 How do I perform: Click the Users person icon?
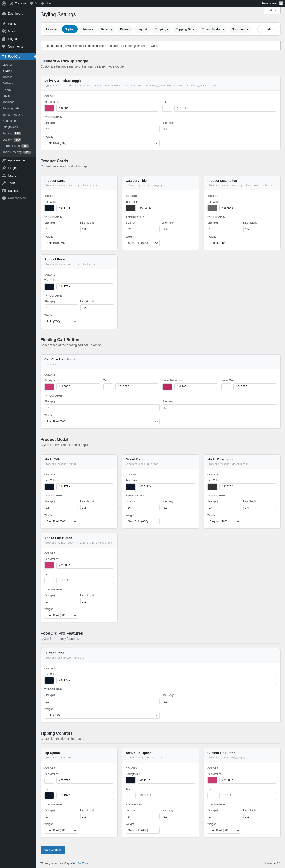pos(4,176)
